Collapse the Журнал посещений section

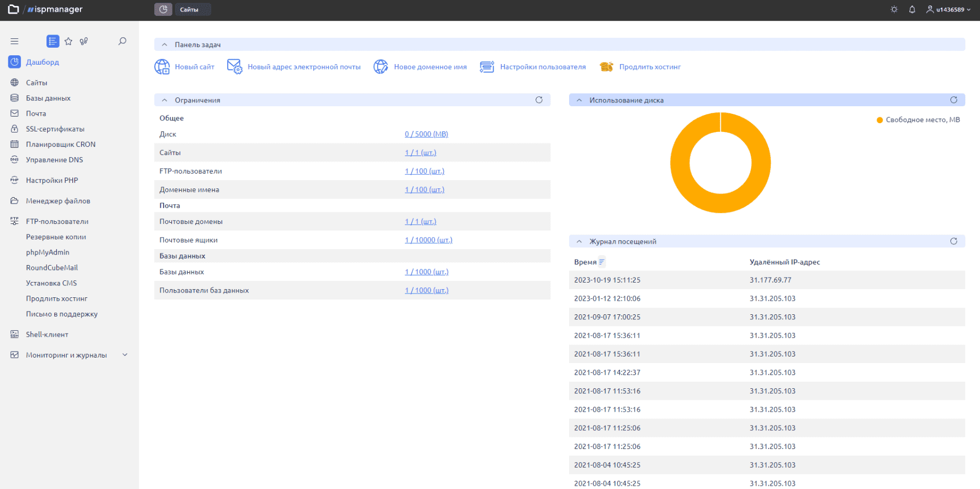[x=579, y=241]
